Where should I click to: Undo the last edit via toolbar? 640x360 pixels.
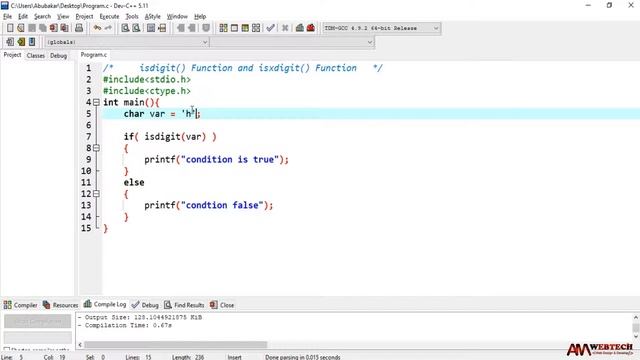point(97,28)
